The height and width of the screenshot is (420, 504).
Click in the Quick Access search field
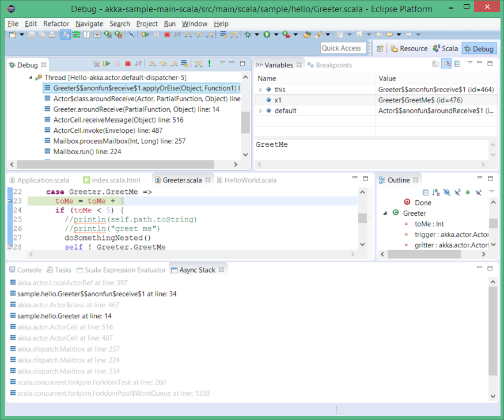341,48
